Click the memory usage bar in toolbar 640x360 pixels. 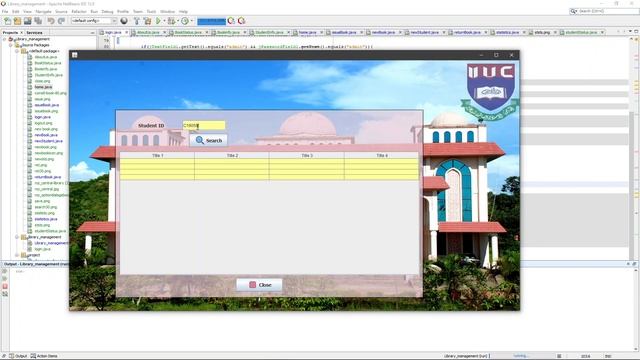coord(211,21)
